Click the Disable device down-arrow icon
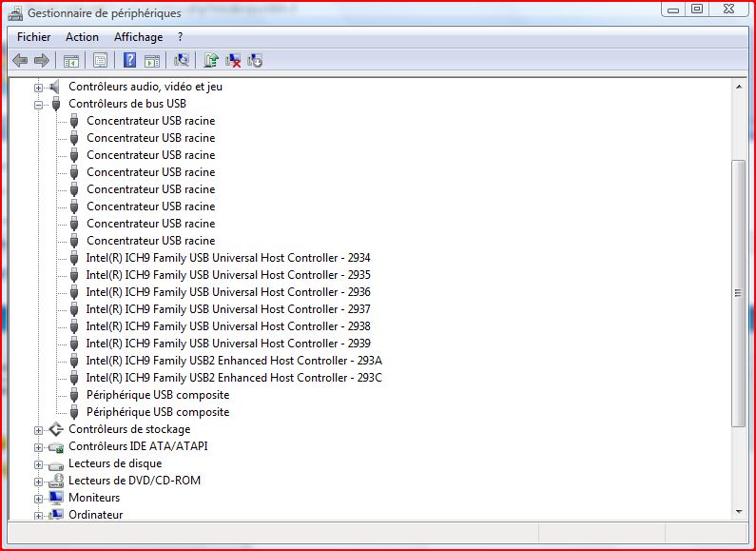Screen dimensions: 756x551 click(255, 60)
